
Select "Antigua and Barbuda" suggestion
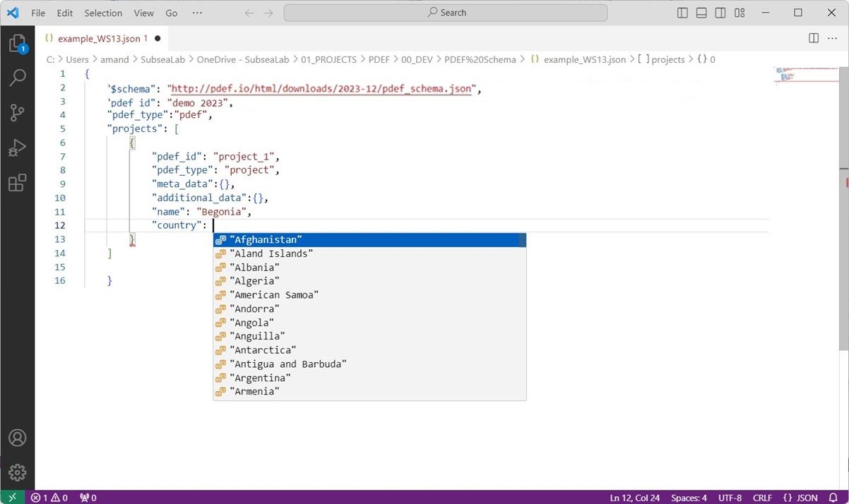(x=369, y=364)
